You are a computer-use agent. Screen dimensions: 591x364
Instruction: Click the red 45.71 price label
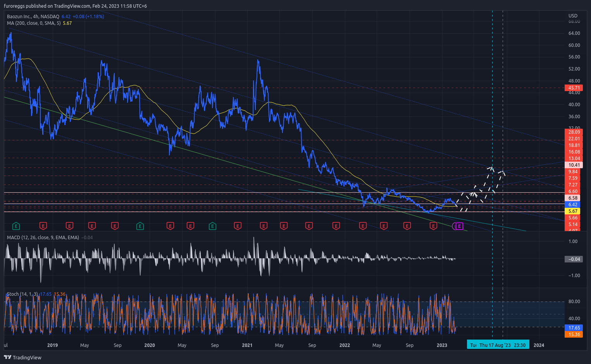(x=574, y=88)
